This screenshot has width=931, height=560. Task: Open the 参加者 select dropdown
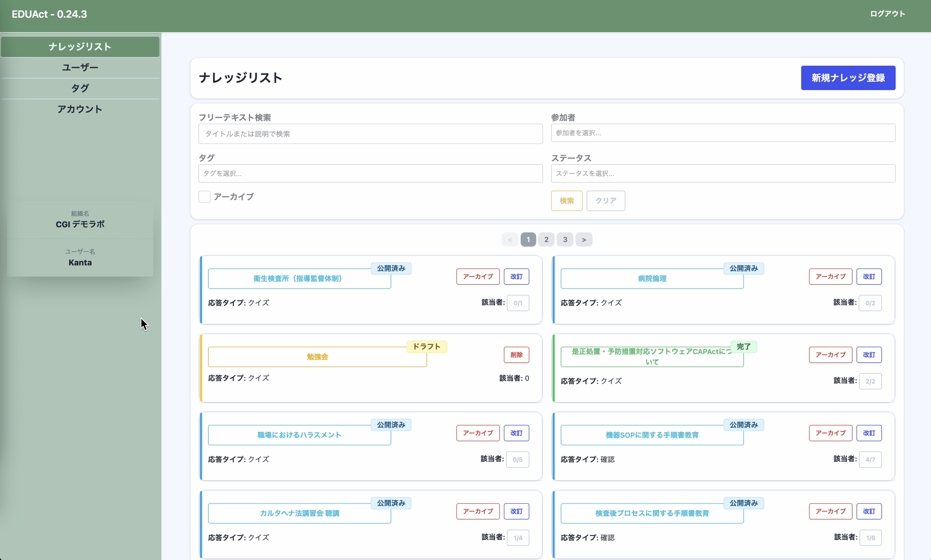point(723,133)
